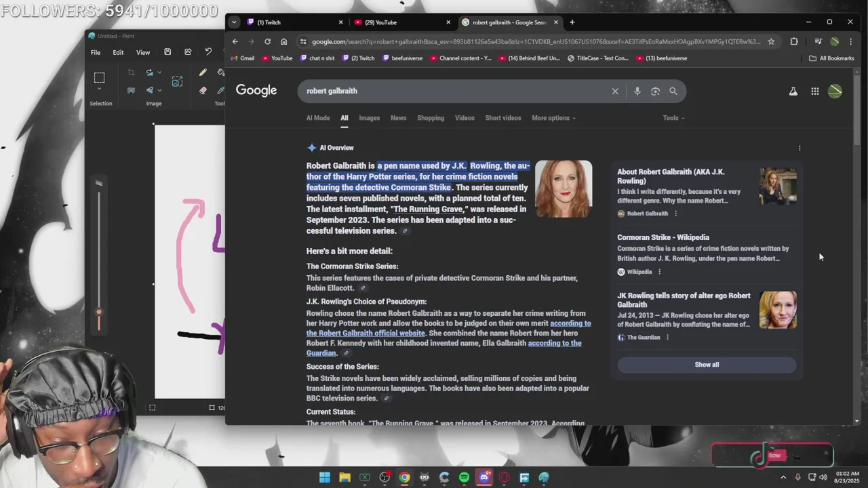
Task: Select the Pencil tool in Paint
Action: point(203,73)
